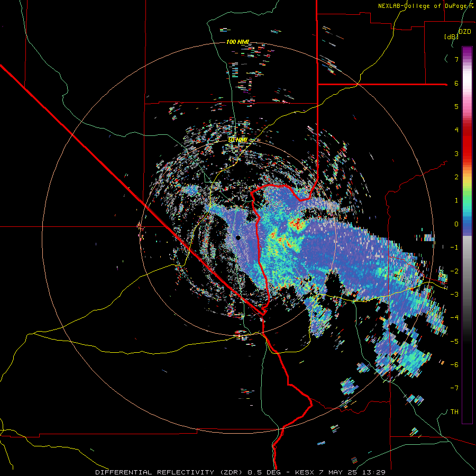
Task: Click the "-2" tick label on the color scale
Action: tap(454, 271)
